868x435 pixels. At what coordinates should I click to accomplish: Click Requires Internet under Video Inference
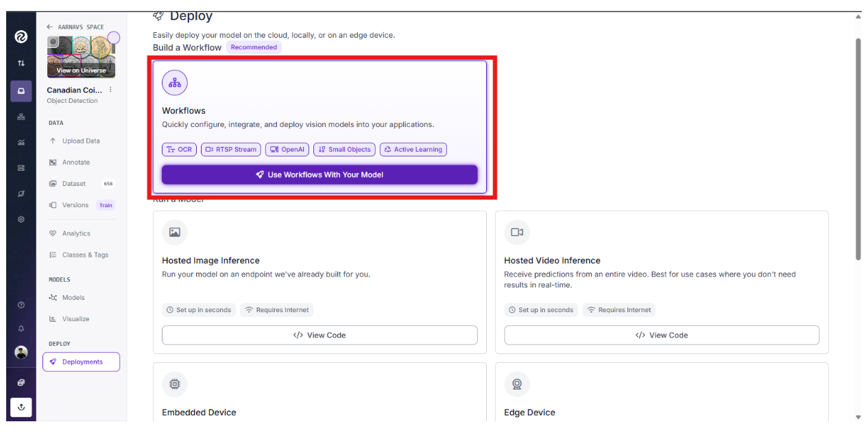pos(619,310)
